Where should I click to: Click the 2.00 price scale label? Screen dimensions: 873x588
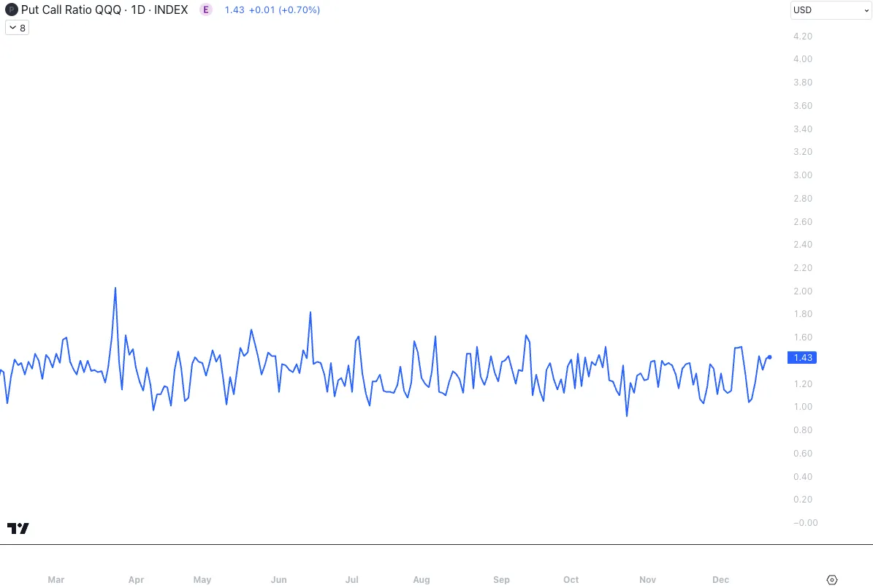click(803, 291)
